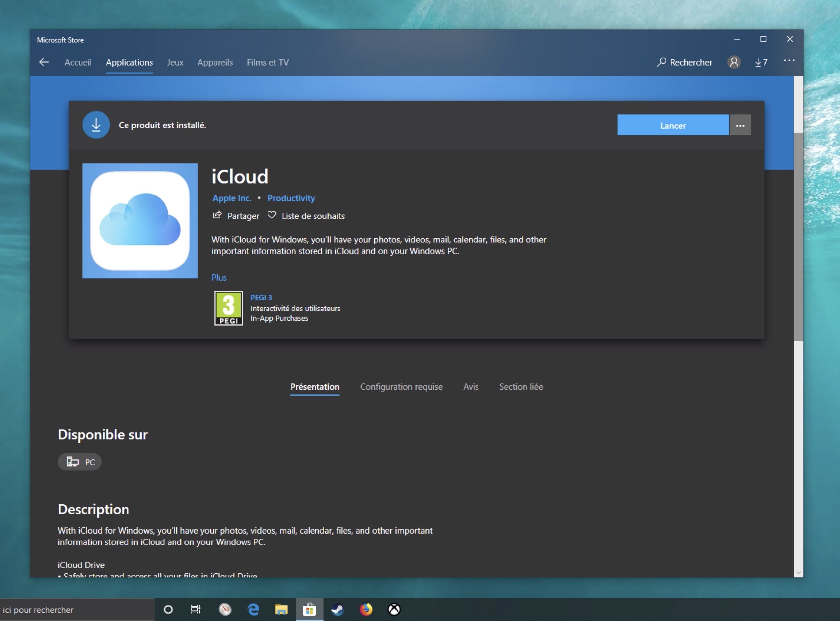Open the PEGI 3 rating details
840x621 pixels.
point(261,297)
